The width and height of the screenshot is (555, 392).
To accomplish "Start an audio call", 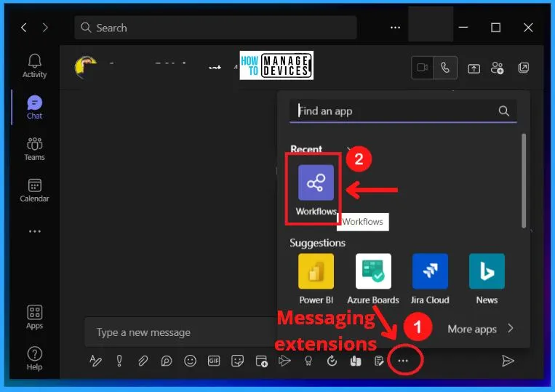I will point(445,67).
